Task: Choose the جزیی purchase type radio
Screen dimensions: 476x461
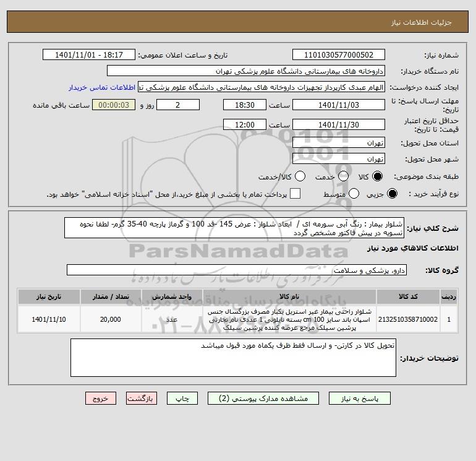Action: [x=392, y=194]
